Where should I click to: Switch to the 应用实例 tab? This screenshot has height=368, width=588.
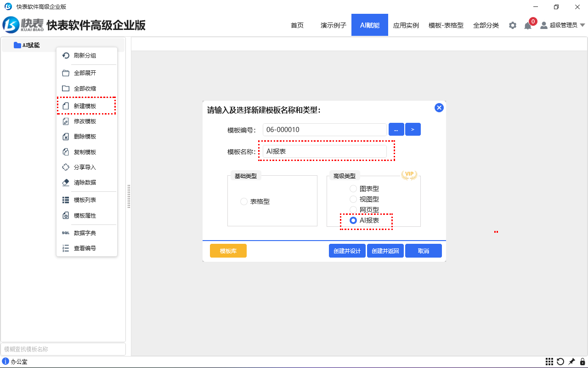[406, 25]
